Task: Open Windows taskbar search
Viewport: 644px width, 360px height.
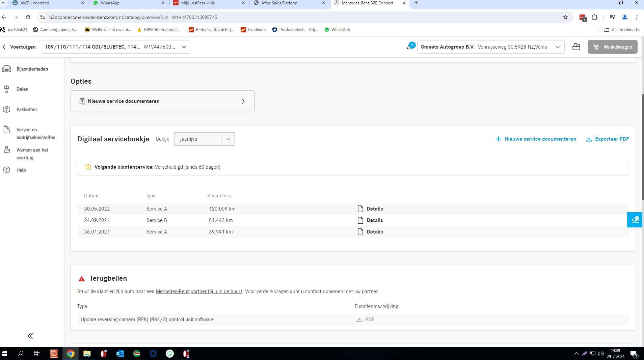Action: pos(21,354)
